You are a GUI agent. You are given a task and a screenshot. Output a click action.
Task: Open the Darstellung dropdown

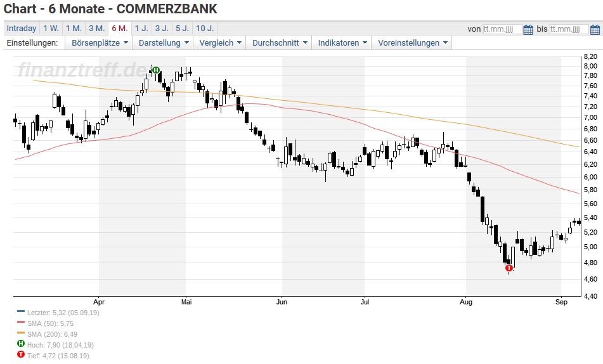tap(163, 42)
